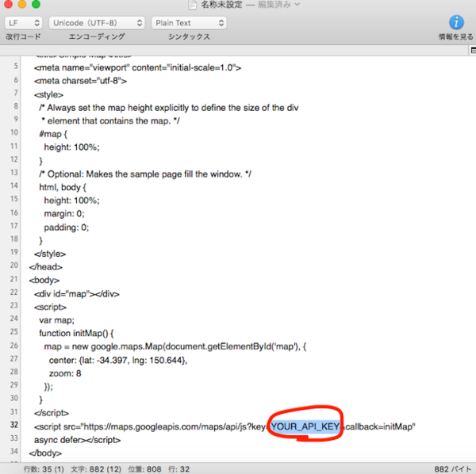Click the '</style>' closing tag line
This screenshot has height=474, width=476.
click(50, 254)
